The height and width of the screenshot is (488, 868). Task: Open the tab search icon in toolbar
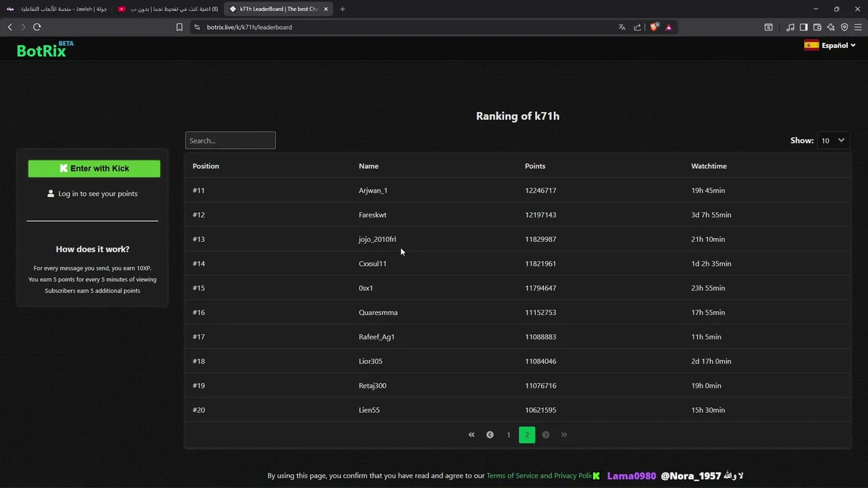click(768, 27)
